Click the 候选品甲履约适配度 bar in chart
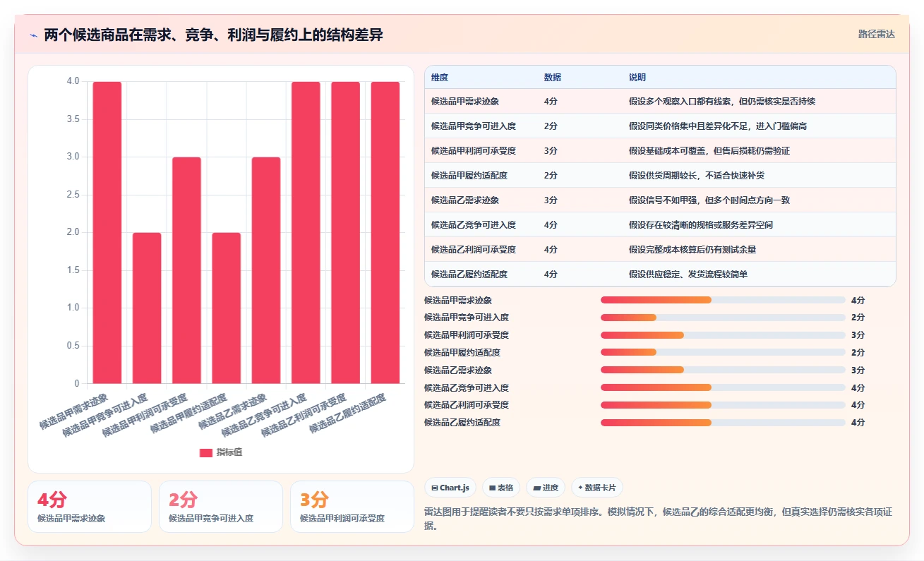Image resolution: width=924 pixels, height=561 pixels. [227, 308]
